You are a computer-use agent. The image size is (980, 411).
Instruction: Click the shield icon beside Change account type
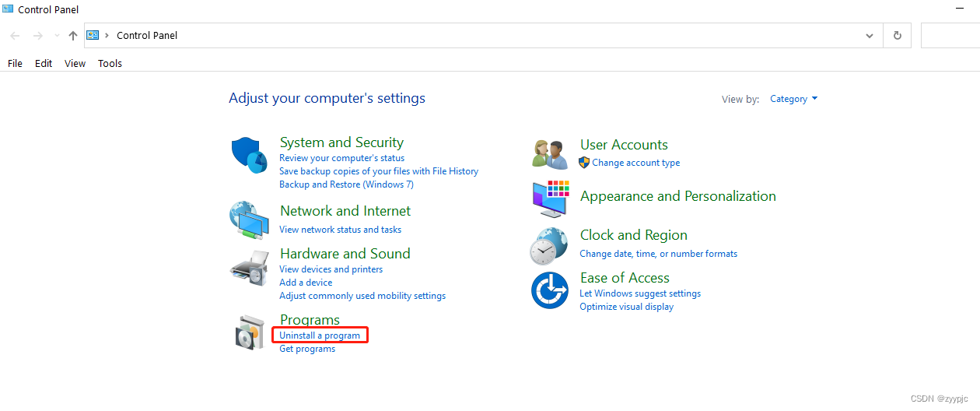pyautogui.click(x=585, y=163)
